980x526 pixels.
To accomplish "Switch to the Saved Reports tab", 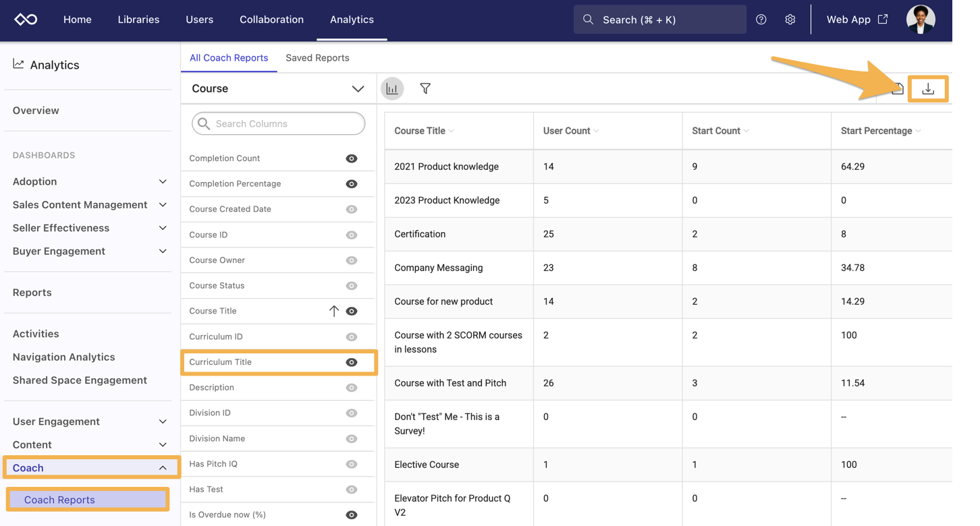I will tap(317, 58).
